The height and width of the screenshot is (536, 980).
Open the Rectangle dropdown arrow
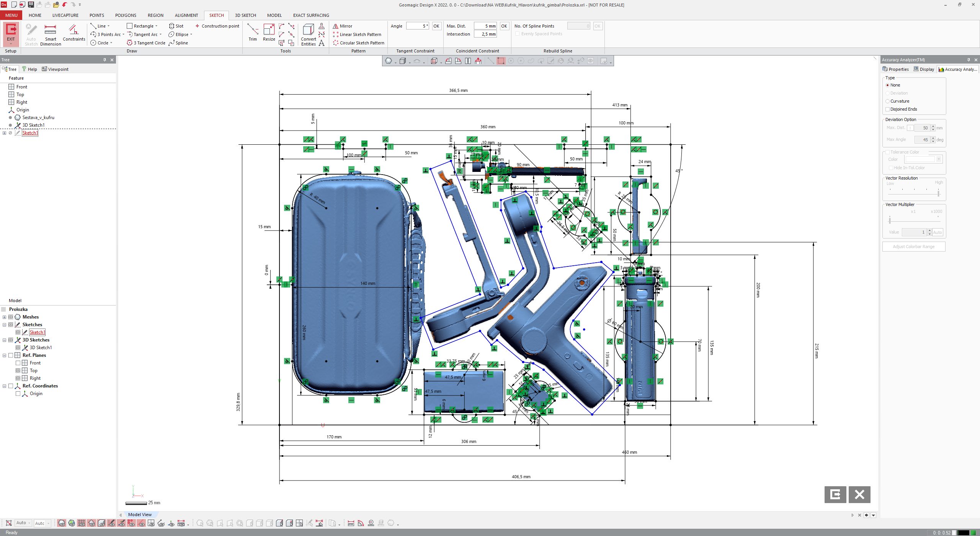(157, 26)
